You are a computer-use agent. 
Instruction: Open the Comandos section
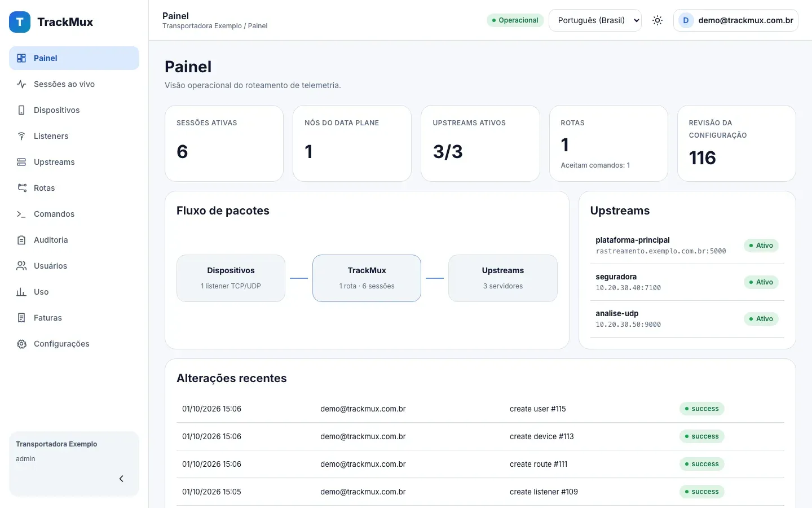click(x=74, y=214)
